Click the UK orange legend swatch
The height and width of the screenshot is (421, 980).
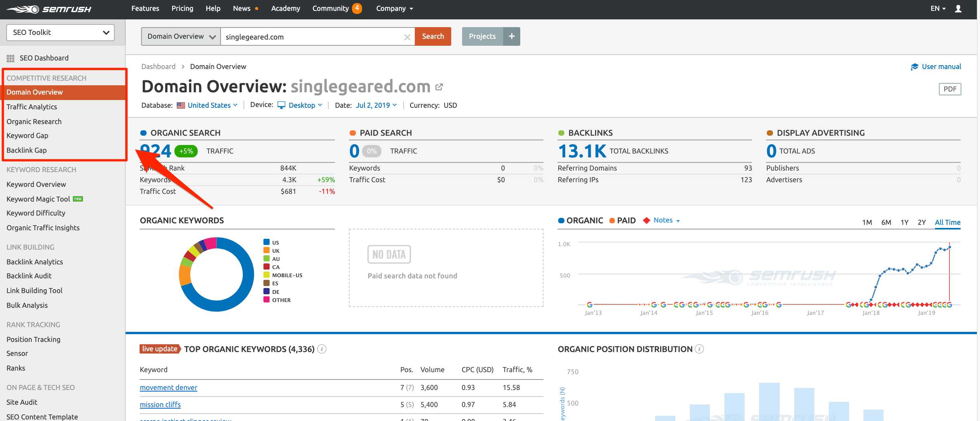pos(266,250)
